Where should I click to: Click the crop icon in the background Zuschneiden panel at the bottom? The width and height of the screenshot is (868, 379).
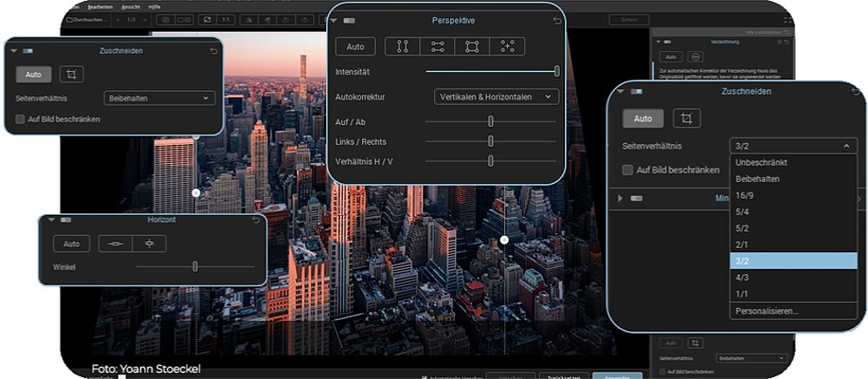pos(696,343)
